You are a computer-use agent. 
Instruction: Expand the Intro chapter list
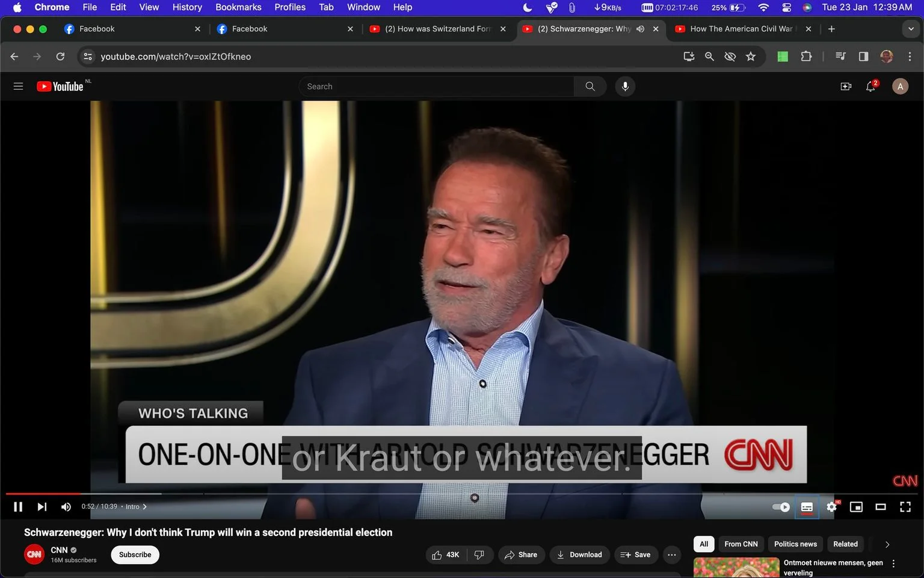136,507
